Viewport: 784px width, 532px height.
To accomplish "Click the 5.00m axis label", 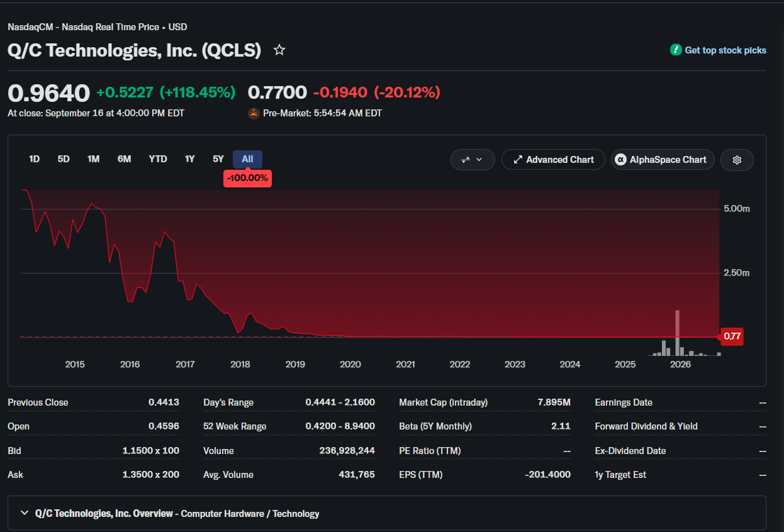I will tap(737, 208).
